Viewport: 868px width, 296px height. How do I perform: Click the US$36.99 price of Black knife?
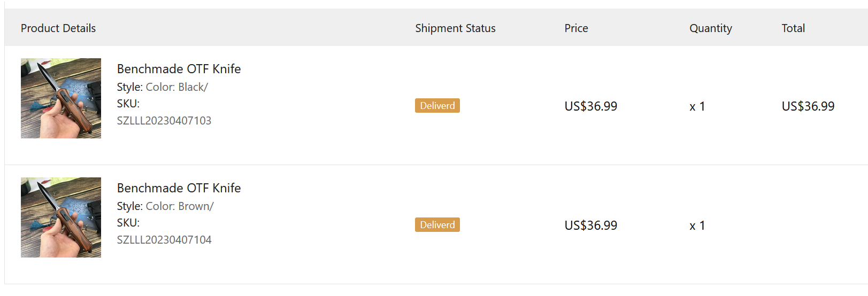tap(590, 106)
